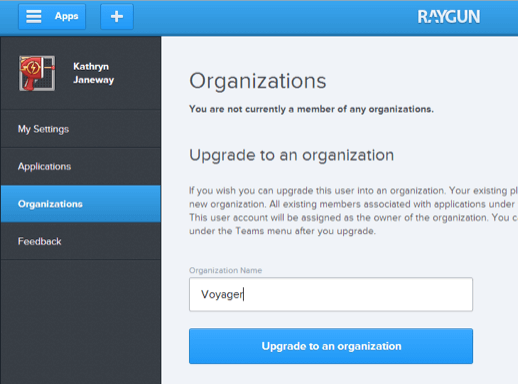The width and height of the screenshot is (518, 384).
Task: Select the Kathryn Janeway user name
Action: click(x=93, y=73)
